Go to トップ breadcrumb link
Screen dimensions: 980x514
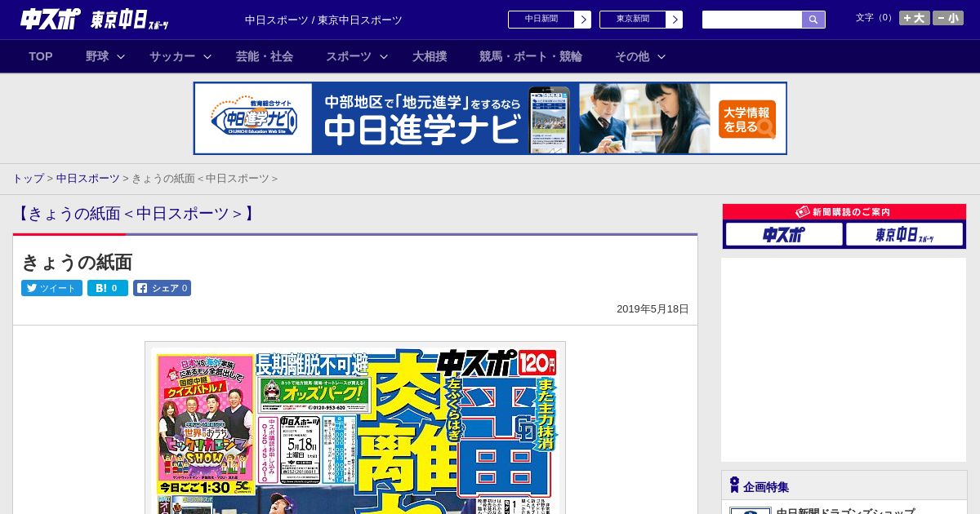[x=28, y=178]
